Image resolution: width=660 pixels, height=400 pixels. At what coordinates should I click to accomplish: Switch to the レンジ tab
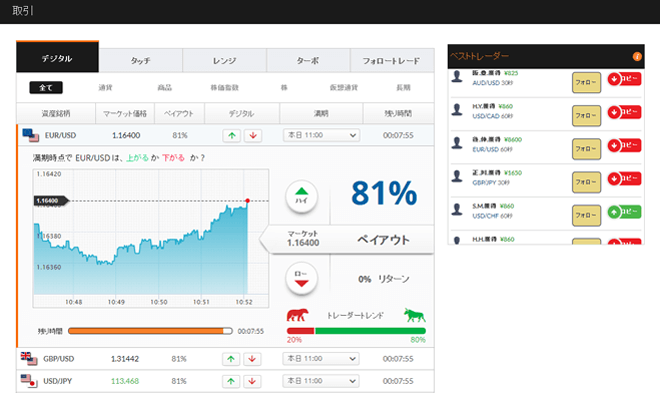tap(224, 61)
